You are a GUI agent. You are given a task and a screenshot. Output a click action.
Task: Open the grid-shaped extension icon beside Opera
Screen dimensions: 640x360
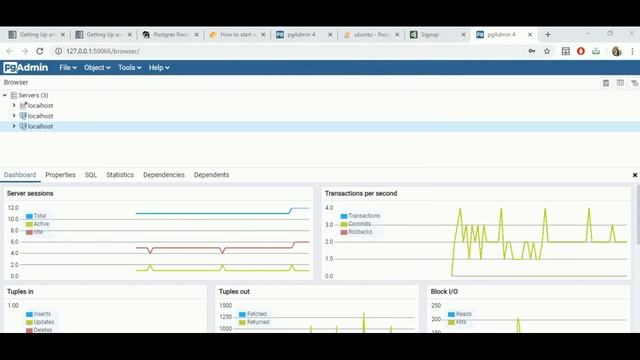(566, 51)
